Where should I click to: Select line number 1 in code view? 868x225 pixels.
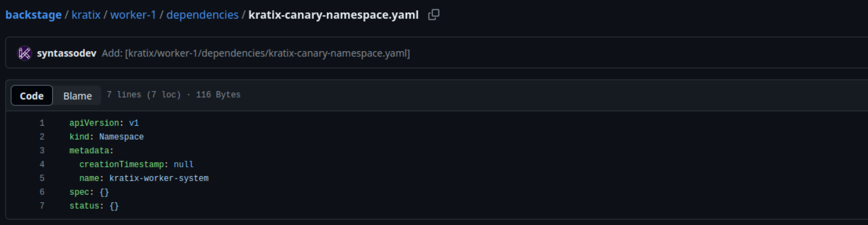click(42, 123)
